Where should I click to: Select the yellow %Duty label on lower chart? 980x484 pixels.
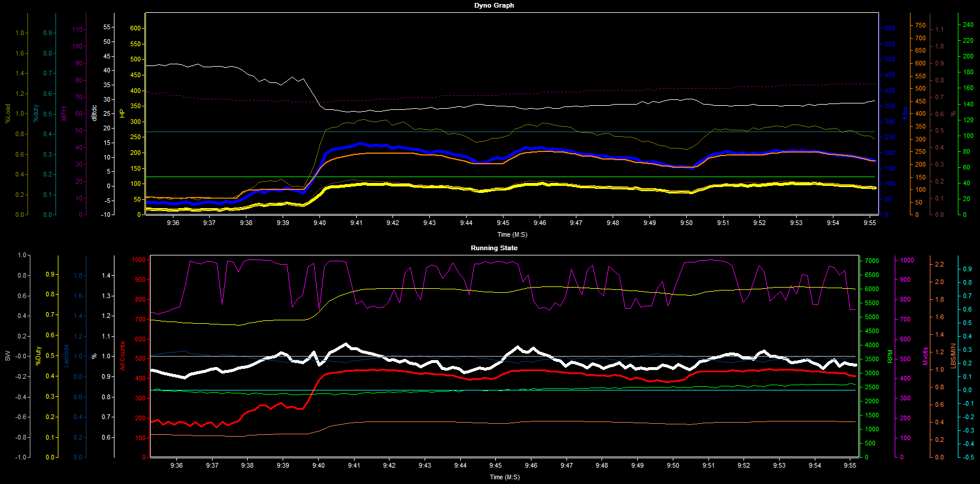[x=38, y=356]
